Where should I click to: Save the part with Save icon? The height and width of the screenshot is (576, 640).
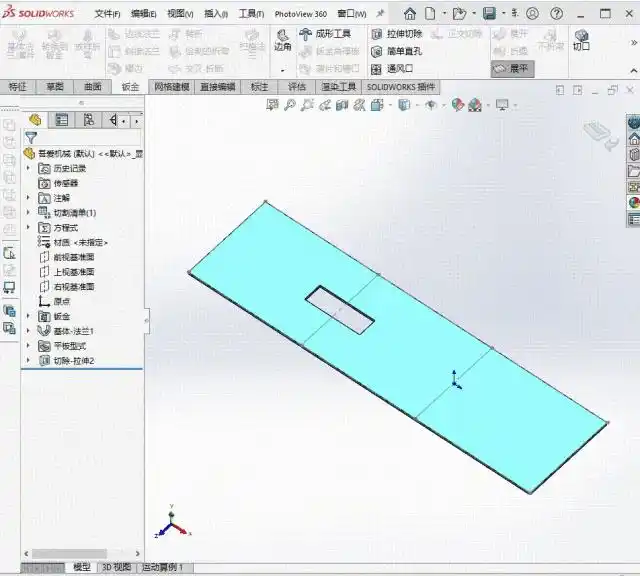489,14
